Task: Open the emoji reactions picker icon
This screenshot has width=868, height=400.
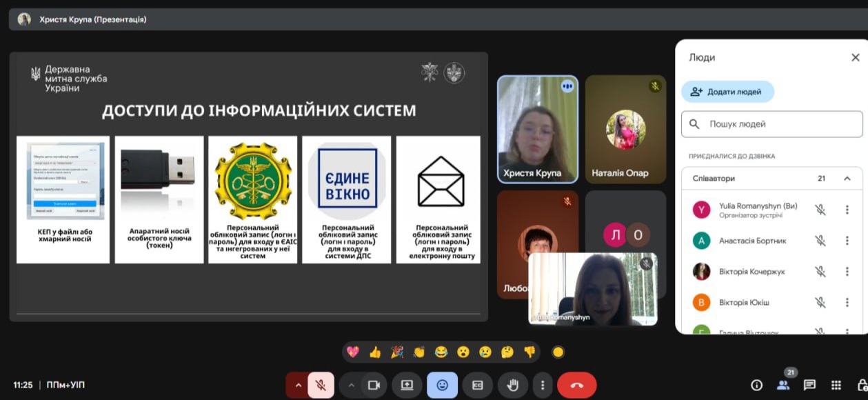Action: 442,385
